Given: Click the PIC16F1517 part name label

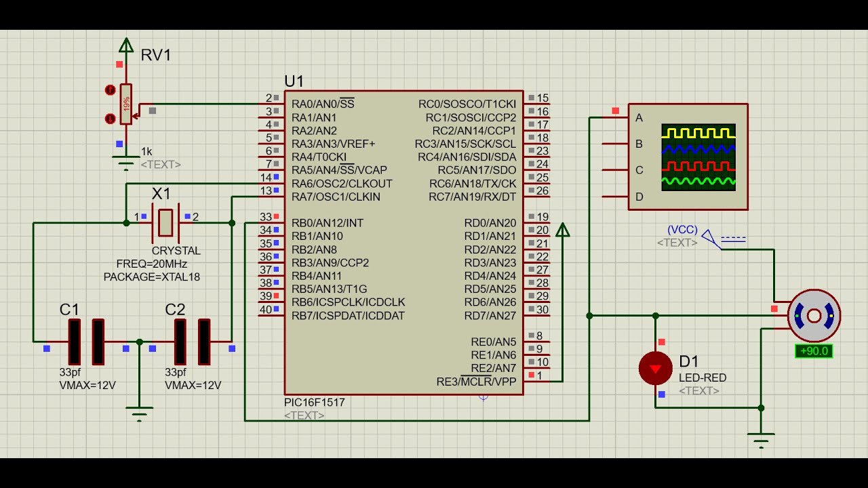Looking at the screenshot, I should point(315,402).
